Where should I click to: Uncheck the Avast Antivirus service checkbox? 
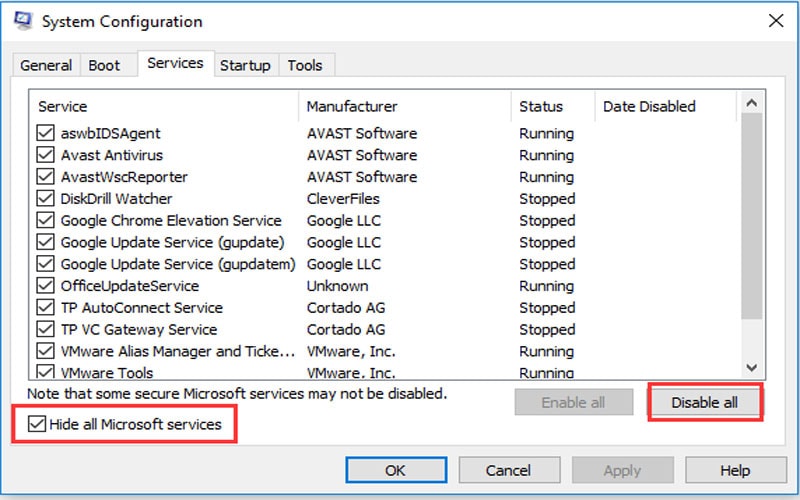[x=45, y=155]
